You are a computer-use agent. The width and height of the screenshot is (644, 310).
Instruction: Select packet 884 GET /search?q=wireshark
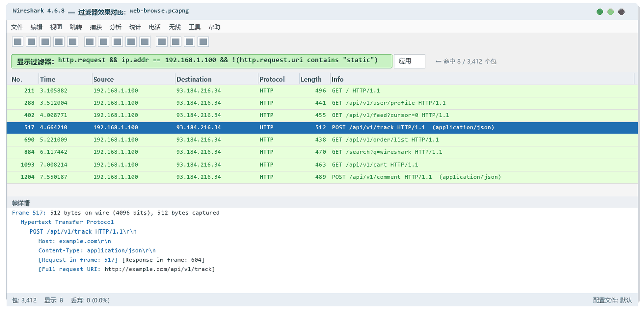[322, 152]
